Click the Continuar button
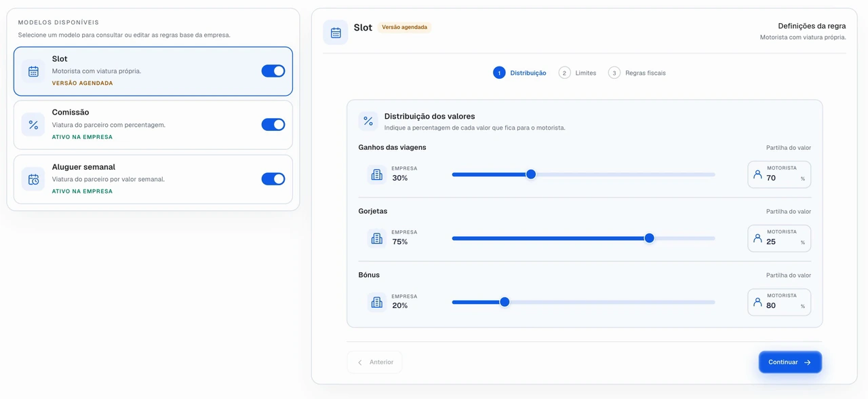The height and width of the screenshot is (399, 868). tap(790, 362)
